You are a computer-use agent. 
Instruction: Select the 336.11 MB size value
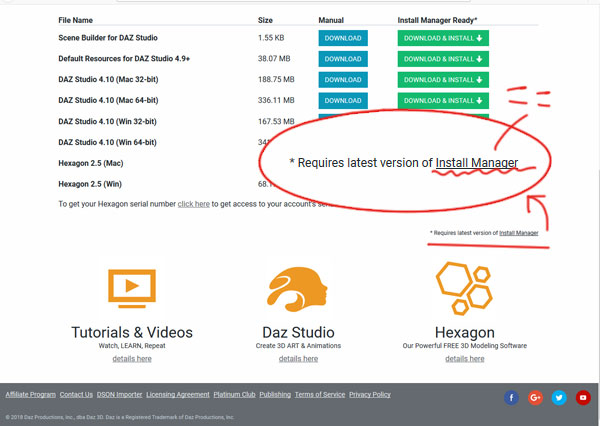click(x=276, y=100)
